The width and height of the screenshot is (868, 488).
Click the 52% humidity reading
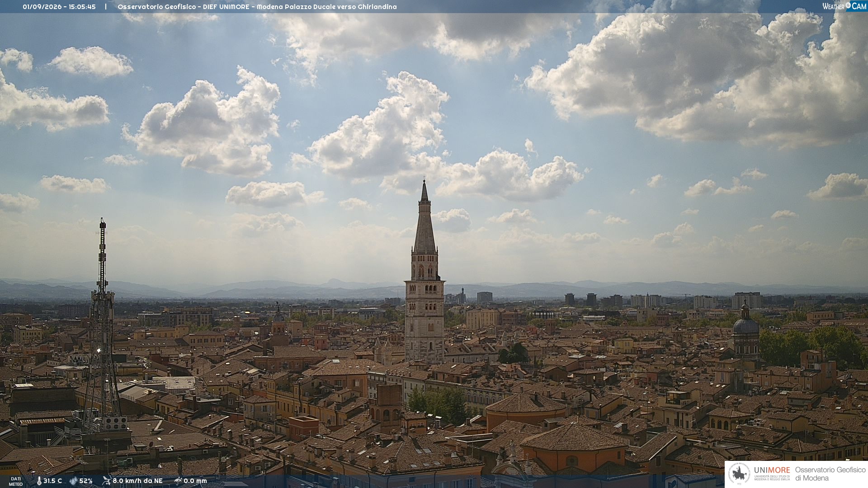pos(86,481)
